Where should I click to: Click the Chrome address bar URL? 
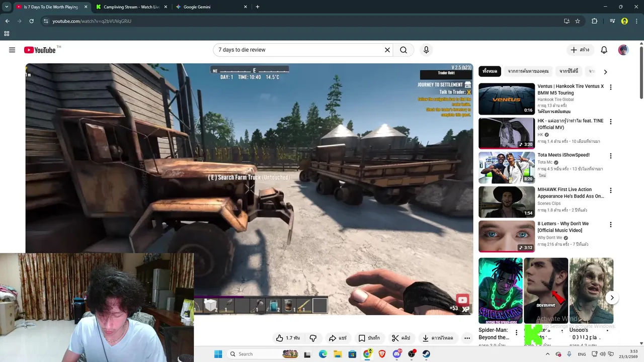pos(92,21)
